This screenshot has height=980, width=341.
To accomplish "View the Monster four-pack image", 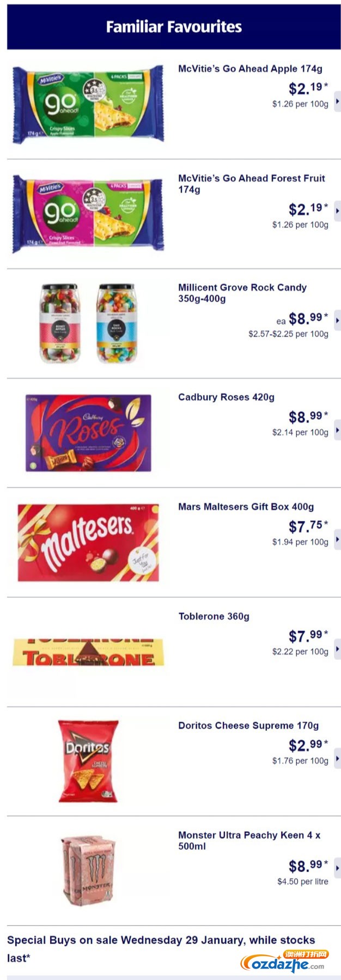I will 87,871.
